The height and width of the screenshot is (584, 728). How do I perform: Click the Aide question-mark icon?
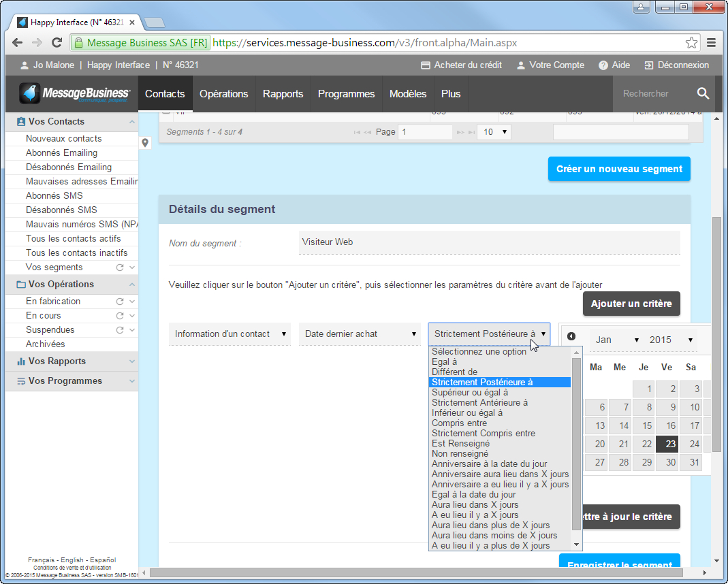click(602, 65)
